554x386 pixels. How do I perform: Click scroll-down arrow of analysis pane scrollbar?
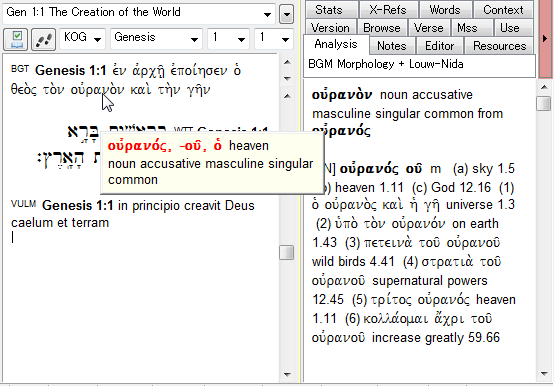click(544, 374)
